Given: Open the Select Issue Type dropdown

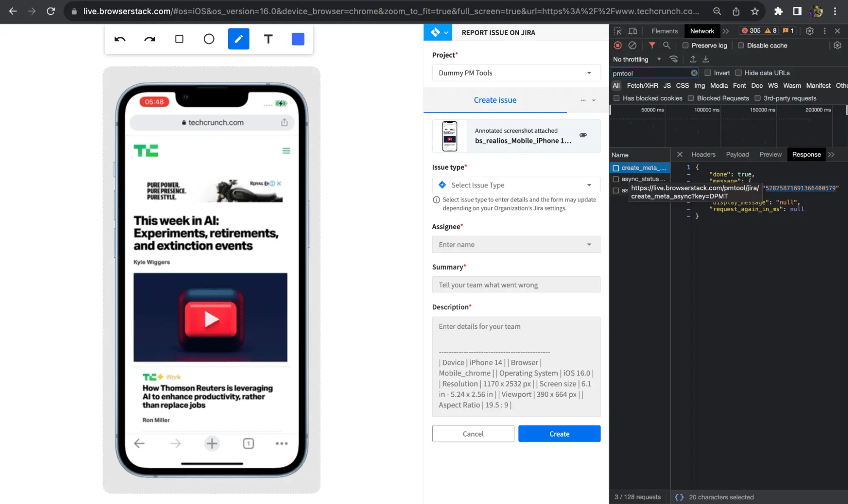Looking at the screenshot, I should (x=516, y=185).
